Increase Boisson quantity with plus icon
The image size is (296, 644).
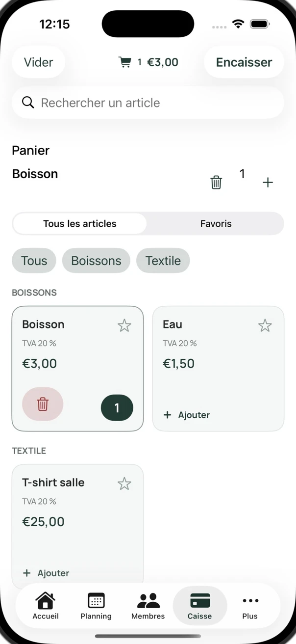coord(268,183)
